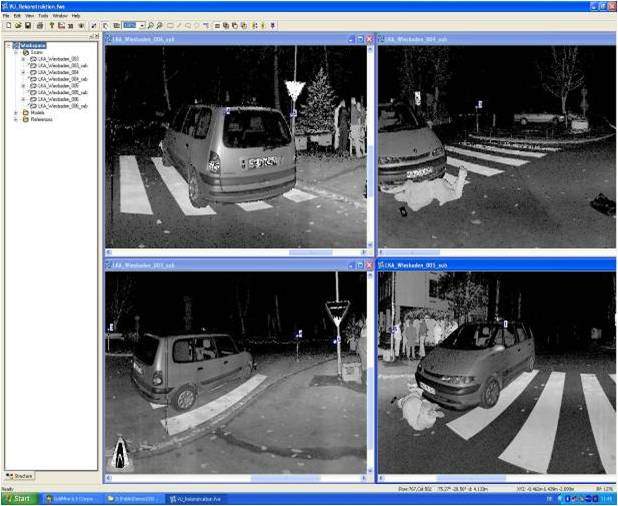Click the 'Ready' status bar text

click(7, 489)
